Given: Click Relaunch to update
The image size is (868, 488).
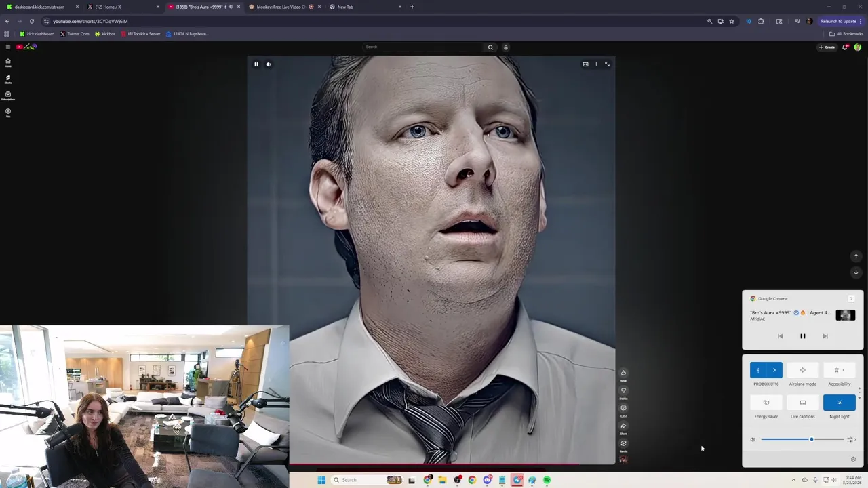Looking at the screenshot, I should (842, 21).
